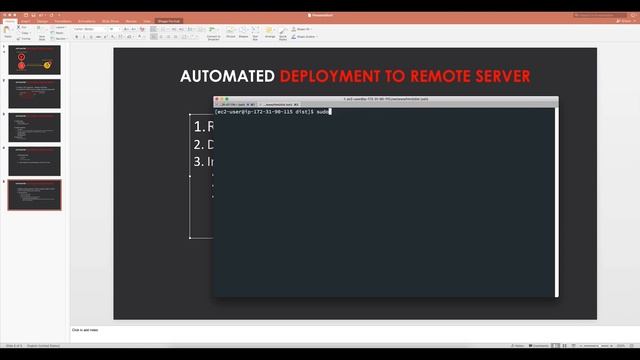The width and height of the screenshot is (640, 360).
Task: Open the slide Layout menu
Action: coord(59,27)
